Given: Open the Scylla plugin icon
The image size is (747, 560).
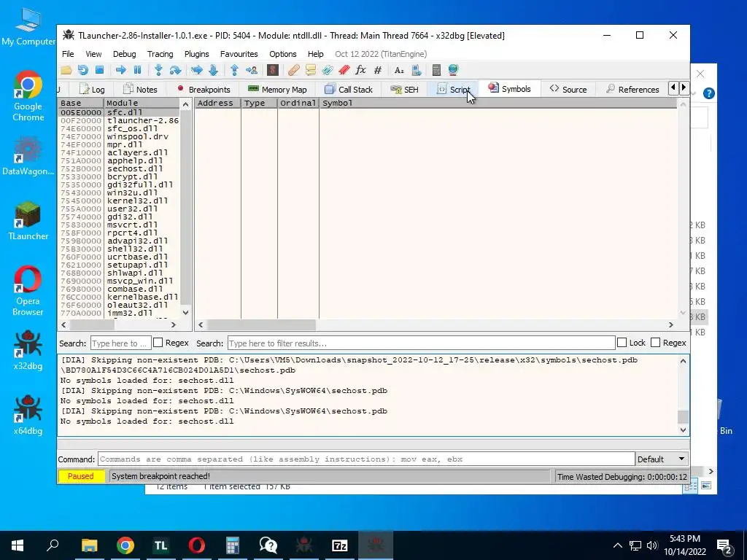Looking at the screenshot, I should 273,71.
